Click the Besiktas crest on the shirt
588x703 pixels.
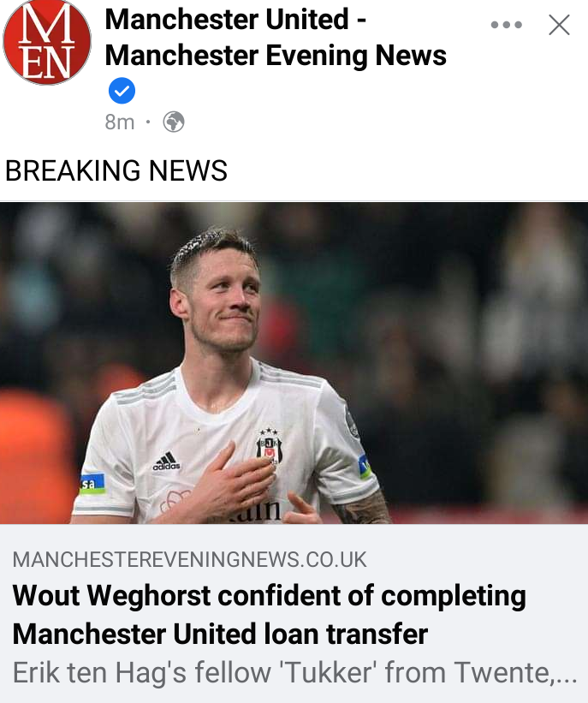click(269, 447)
